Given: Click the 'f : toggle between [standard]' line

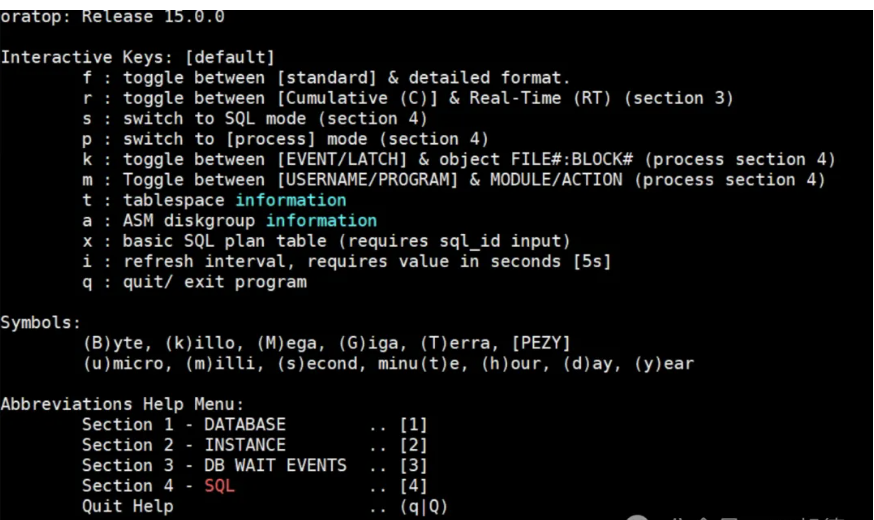Looking at the screenshot, I should (326, 77).
